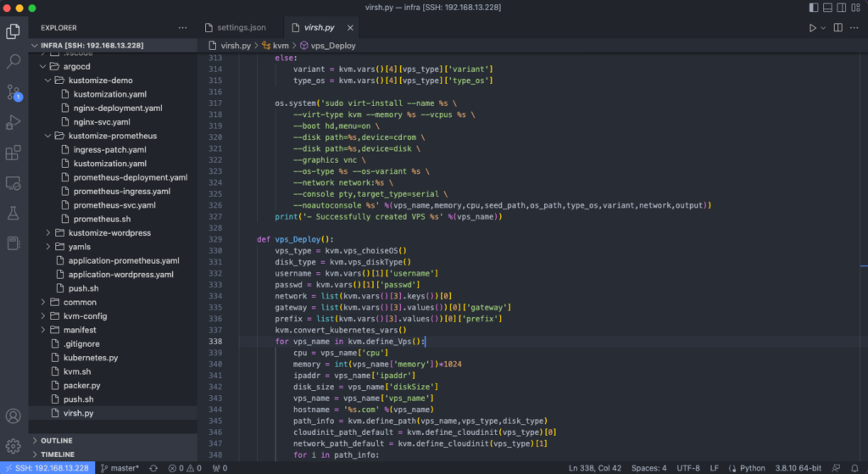Open the Search view icon
The width and height of the screenshot is (868, 474).
(x=14, y=61)
